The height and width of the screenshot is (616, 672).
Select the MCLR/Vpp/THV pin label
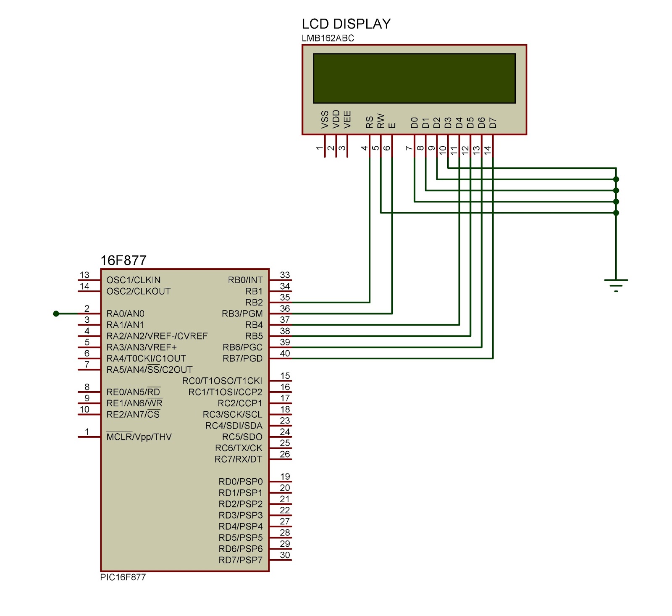coord(139,437)
